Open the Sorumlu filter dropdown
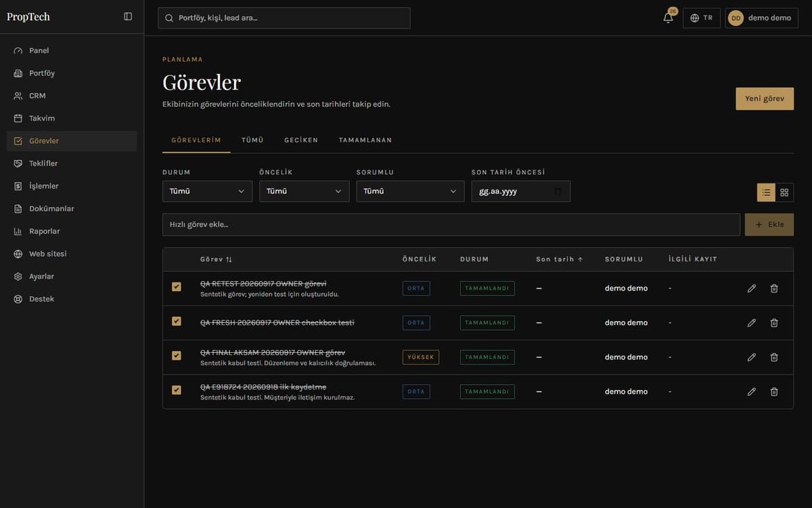Image resolution: width=812 pixels, height=508 pixels. (411, 192)
